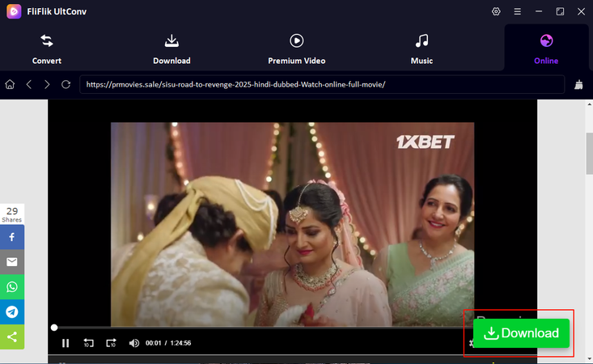Click the 29 Shares counter

point(12,214)
